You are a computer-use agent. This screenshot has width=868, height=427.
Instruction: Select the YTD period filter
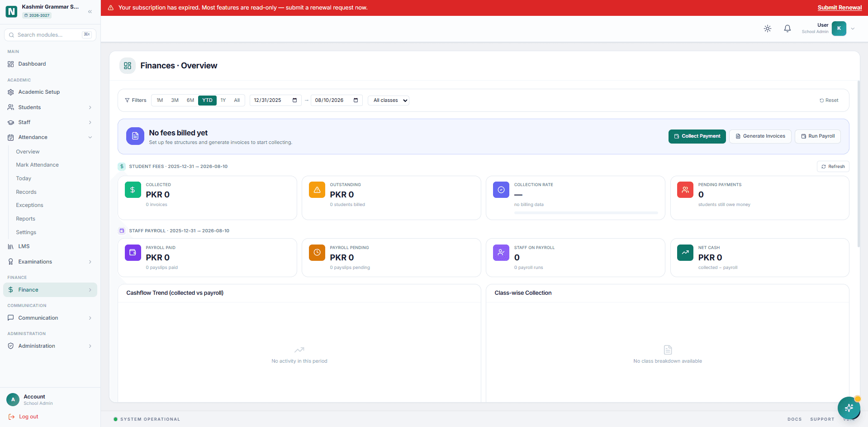pyautogui.click(x=207, y=100)
